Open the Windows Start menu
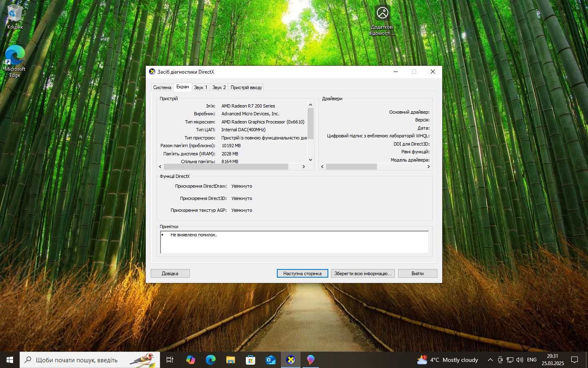This screenshot has height=368, width=588. [10, 360]
